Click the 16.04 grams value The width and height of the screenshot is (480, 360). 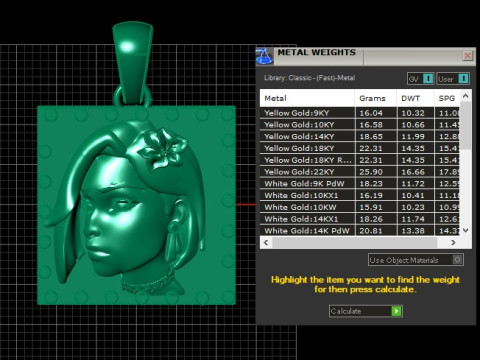(x=371, y=113)
